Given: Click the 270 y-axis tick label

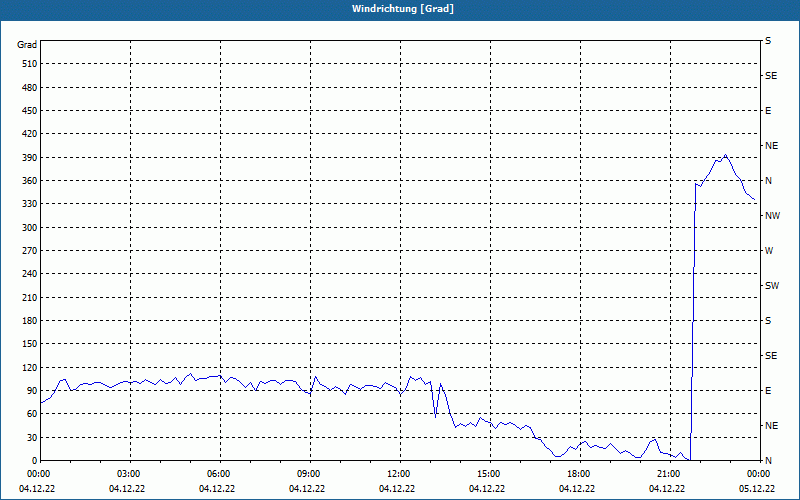Looking at the screenshot, I should click(x=30, y=251).
